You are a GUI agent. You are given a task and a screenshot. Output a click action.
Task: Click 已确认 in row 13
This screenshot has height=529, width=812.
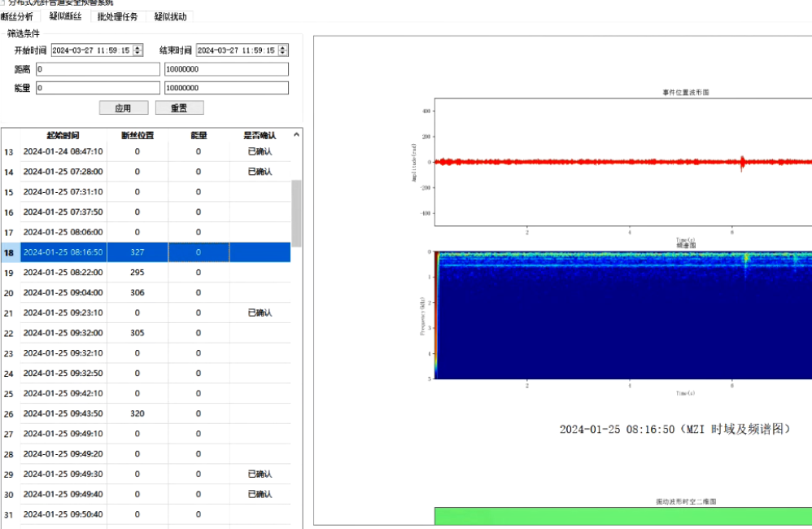[260, 151]
